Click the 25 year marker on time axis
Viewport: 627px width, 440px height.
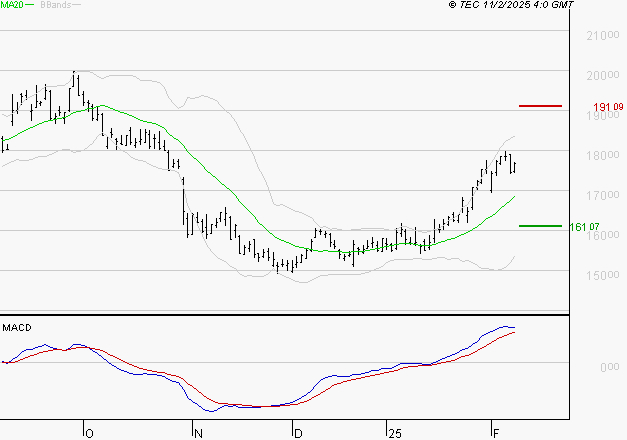(x=395, y=434)
